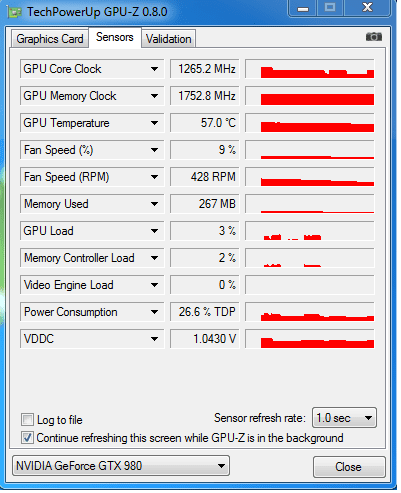
Task: Open the Fan Speed (RPM) dropdown arrow
Action: click(154, 177)
